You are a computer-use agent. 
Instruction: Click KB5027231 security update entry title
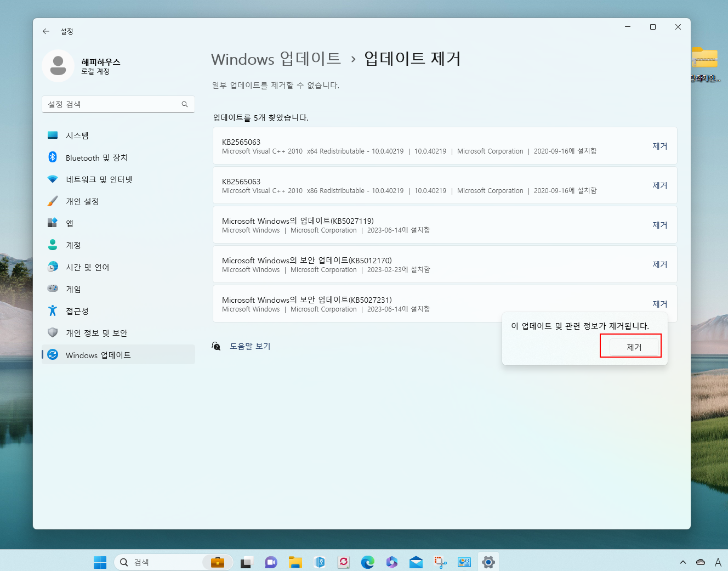307,300
